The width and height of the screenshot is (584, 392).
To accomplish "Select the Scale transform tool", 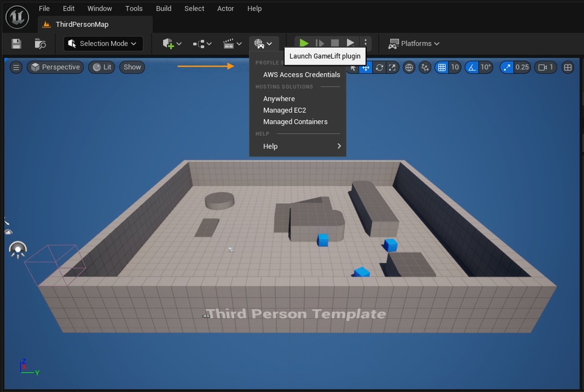I will point(392,67).
